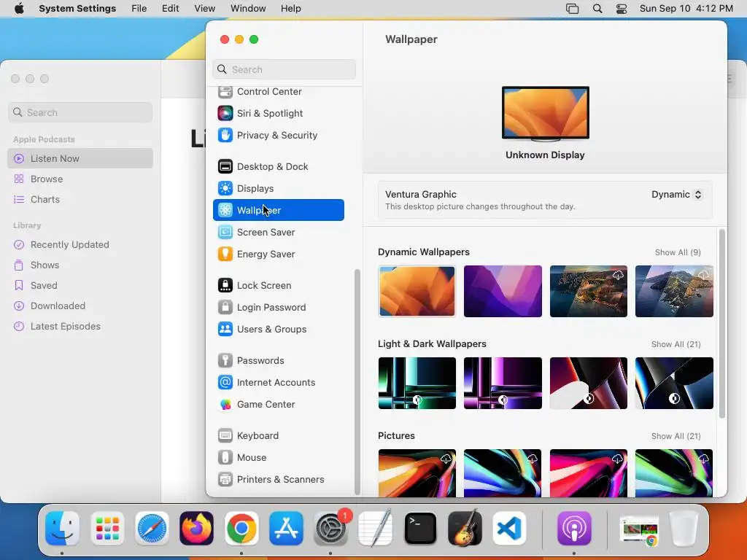Viewport: 747px width, 560px height.
Task: Open the Help menu
Action: pyautogui.click(x=290, y=9)
